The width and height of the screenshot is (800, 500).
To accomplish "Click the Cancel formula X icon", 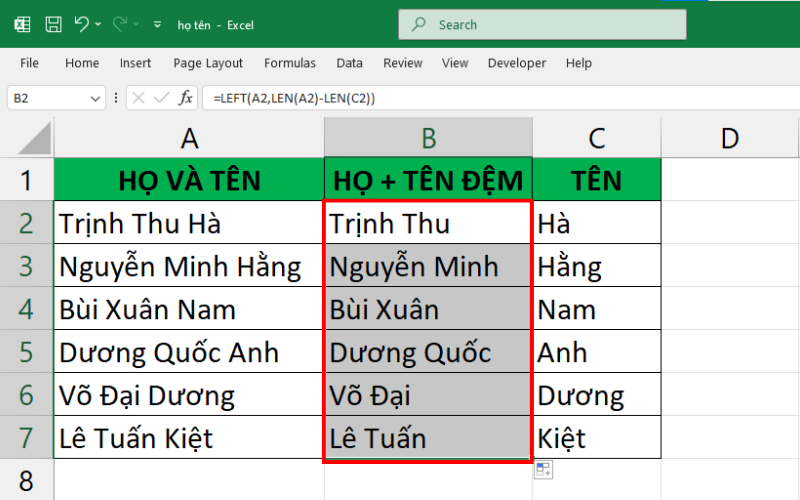I will coord(138,97).
